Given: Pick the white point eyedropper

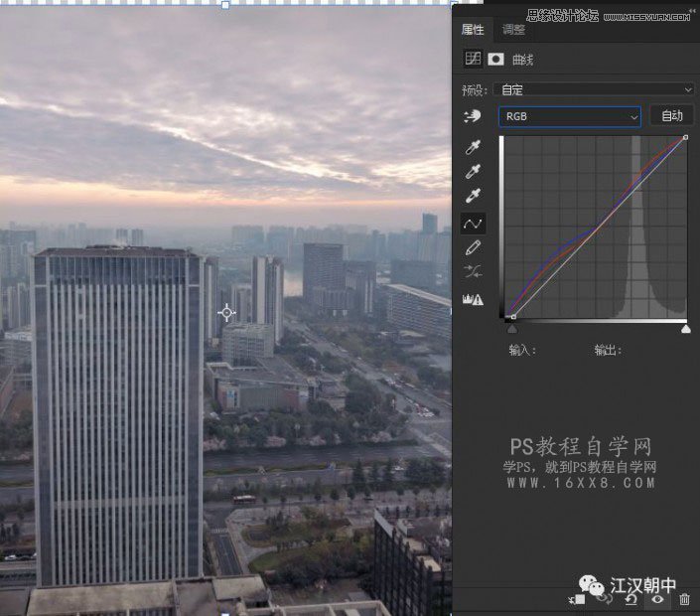Looking at the screenshot, I should point(474,196).
